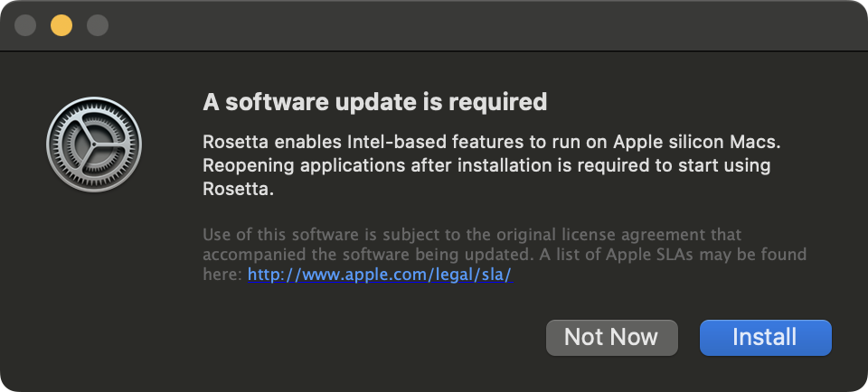868x392 pixels.
Task: Open the apple.com/legal/sla link
Action: (x=380, y=275)
